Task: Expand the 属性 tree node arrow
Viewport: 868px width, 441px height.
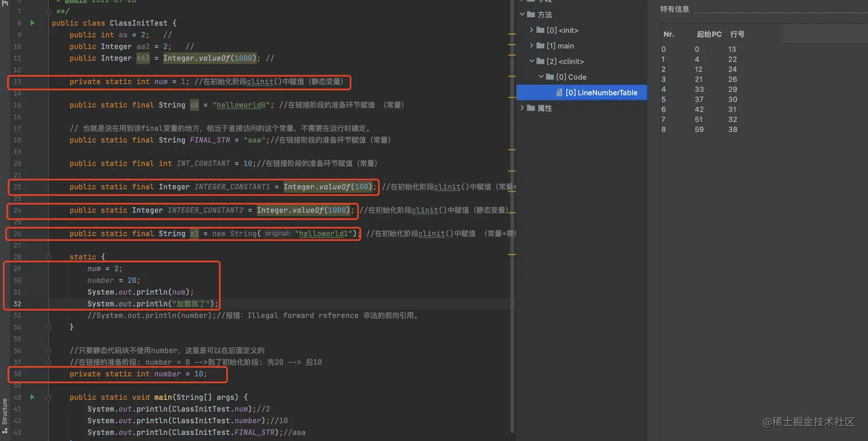Action: click(x=522, y=108)
